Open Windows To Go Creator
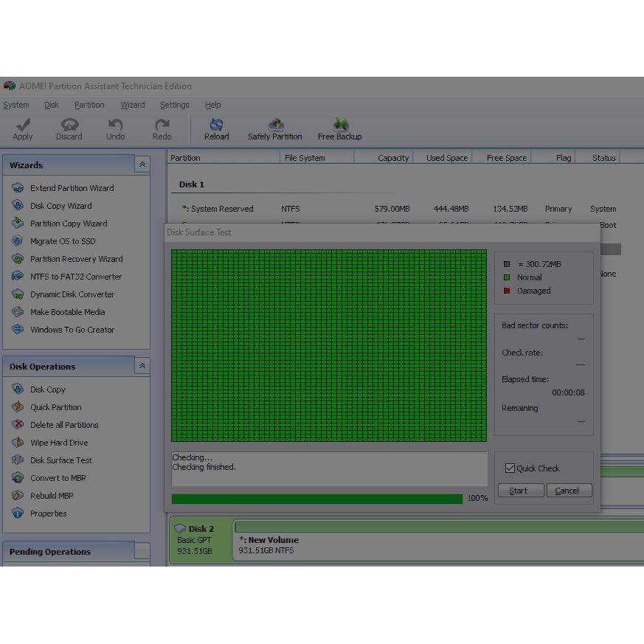Image resolution: width=644 pixels, height=644 pixels. 63,330
